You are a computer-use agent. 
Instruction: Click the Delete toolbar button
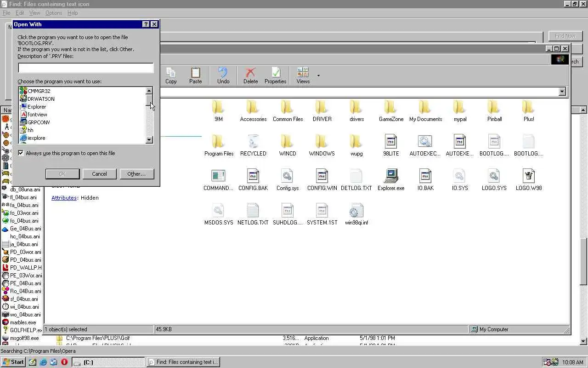[250, 75]
